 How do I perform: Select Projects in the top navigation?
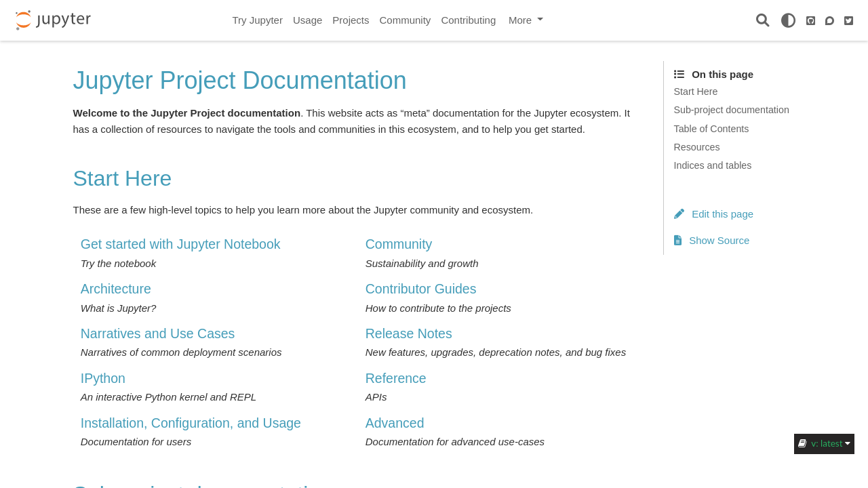click(x=351, y=20)
